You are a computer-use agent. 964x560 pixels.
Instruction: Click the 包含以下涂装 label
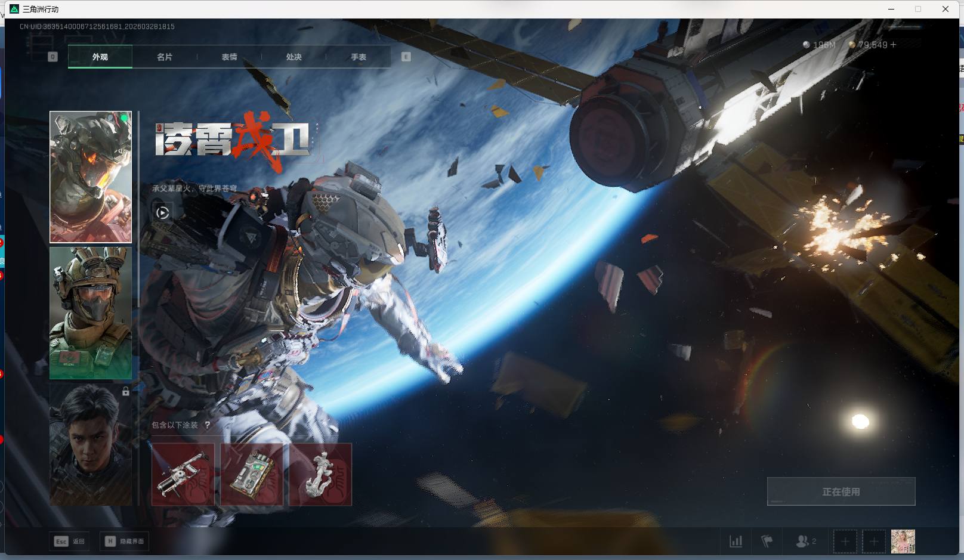(x=175, y=425)
